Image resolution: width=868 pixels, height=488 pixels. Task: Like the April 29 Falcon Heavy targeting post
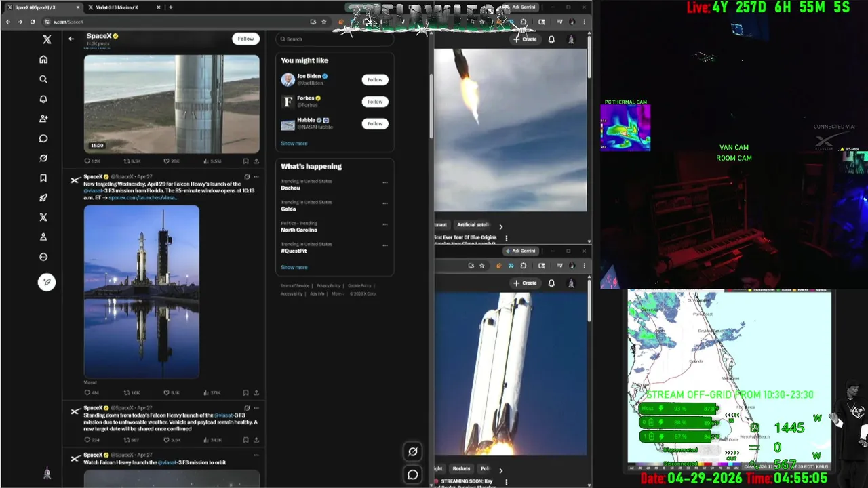coord(167,392)
